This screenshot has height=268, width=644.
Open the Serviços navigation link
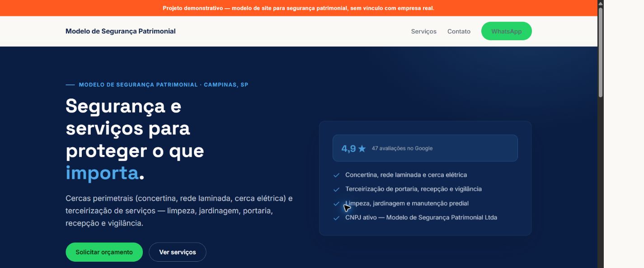tap(423, 31)
